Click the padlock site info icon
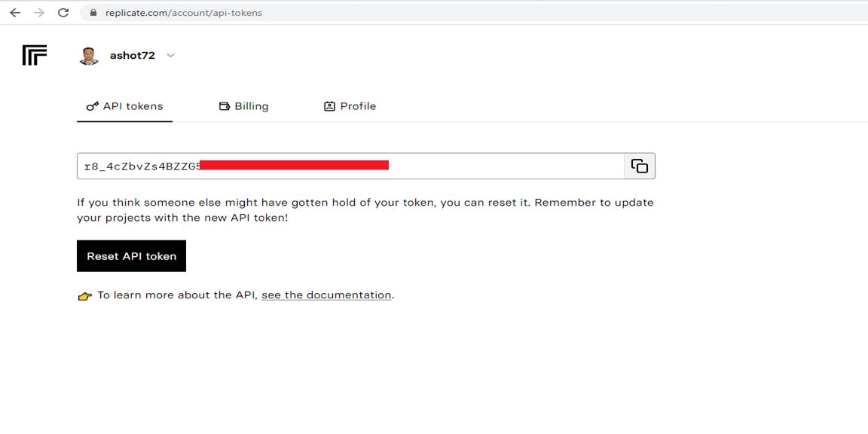The image size is (868, 434). 93,13
